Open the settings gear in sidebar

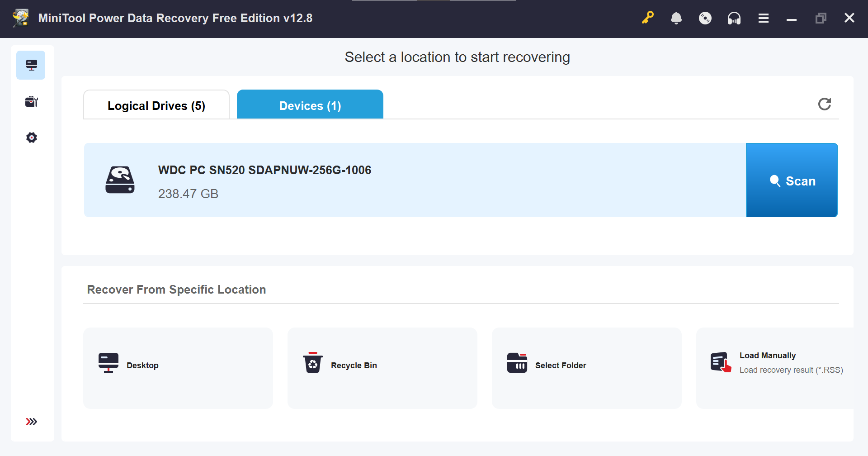31,138
